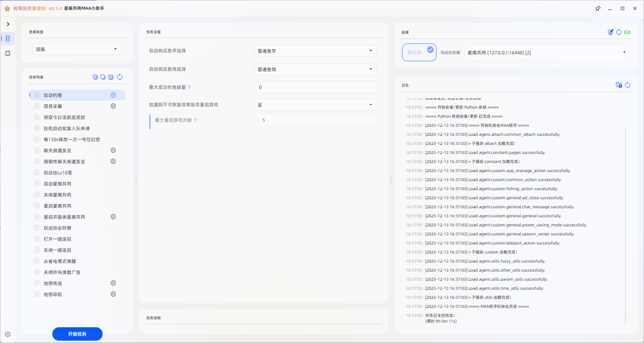This screenshot has height=343, width=644.
Task: Click the edit controller icon in 连接 panel
Action: (x=610, y=32)
